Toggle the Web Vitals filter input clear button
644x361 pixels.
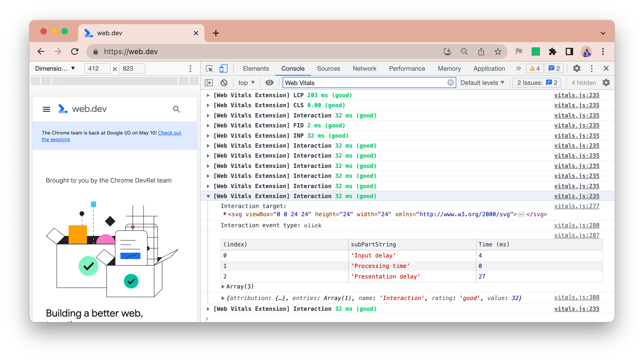tap(451, 82)
